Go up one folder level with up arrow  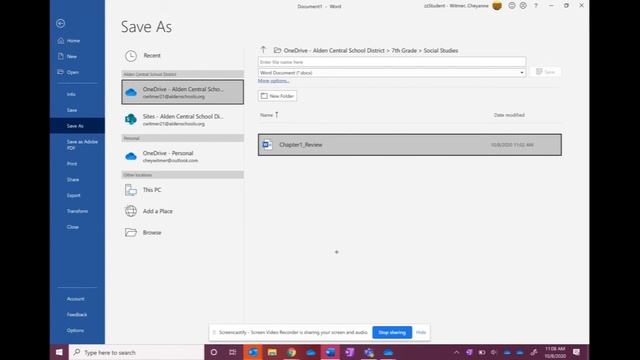pos(263,50)
